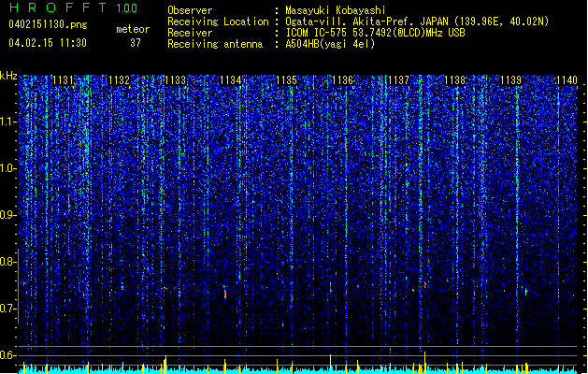588x374 pixels.
Task: Click the 1.0 kHz axis tick label
Action: [x=8, y=169]
